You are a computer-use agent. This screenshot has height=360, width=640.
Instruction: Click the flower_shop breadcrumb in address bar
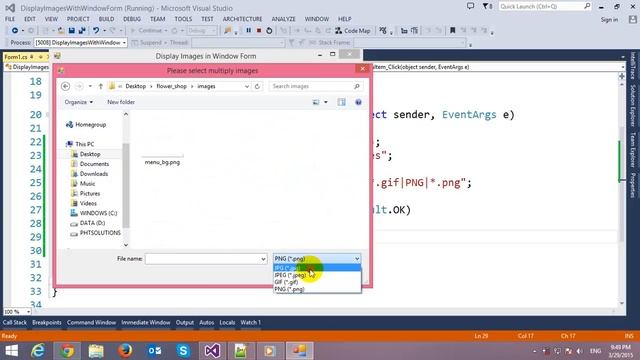click(171, 86)
